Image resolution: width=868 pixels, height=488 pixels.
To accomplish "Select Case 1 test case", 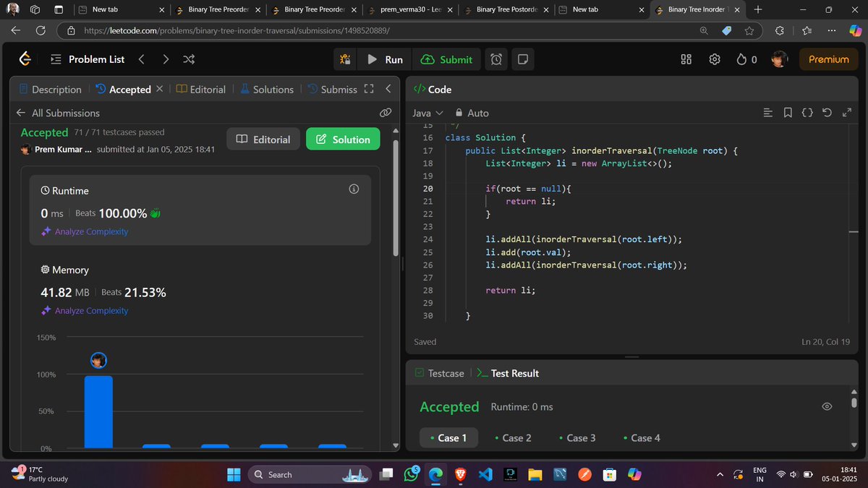I will pyautogui.click(x=448, y=437).
